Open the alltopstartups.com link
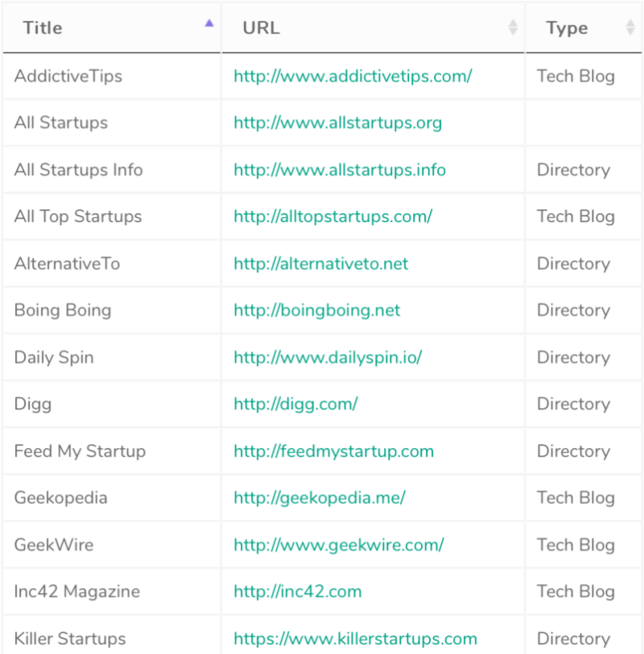 click(332, 216)
